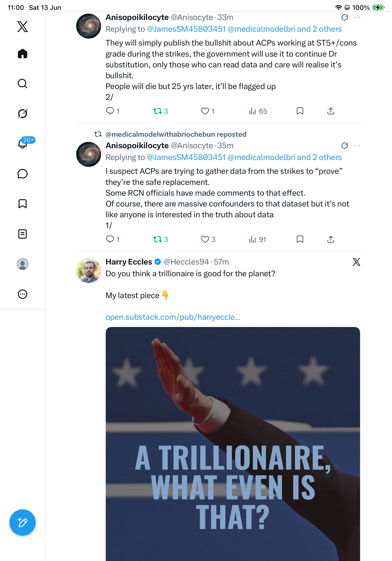Open the More menu in the sidebar
This screenshot has width=392, height=561.
click(23, 294)
